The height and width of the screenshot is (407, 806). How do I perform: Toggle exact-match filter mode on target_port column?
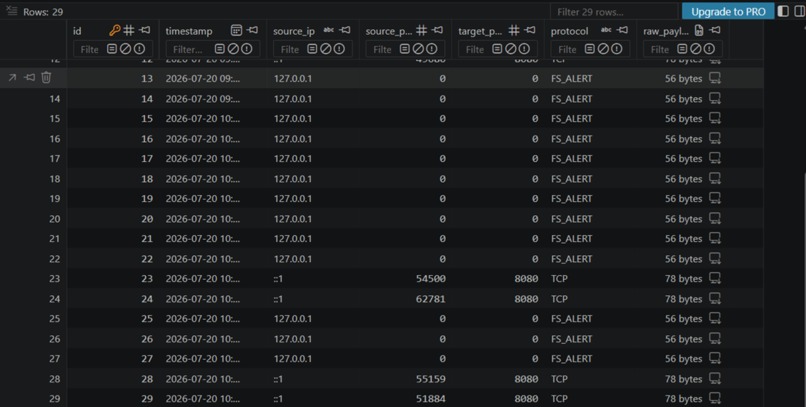click(x=497, y=49)
